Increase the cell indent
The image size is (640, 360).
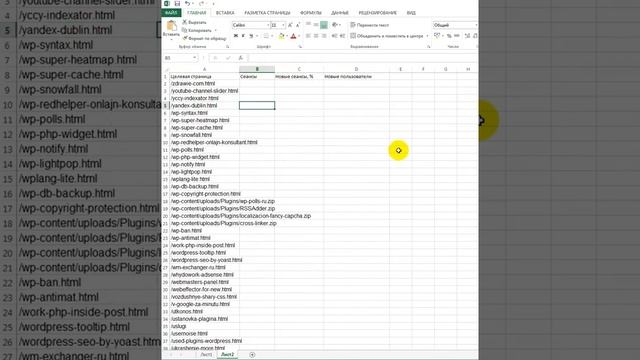[342, 36]
